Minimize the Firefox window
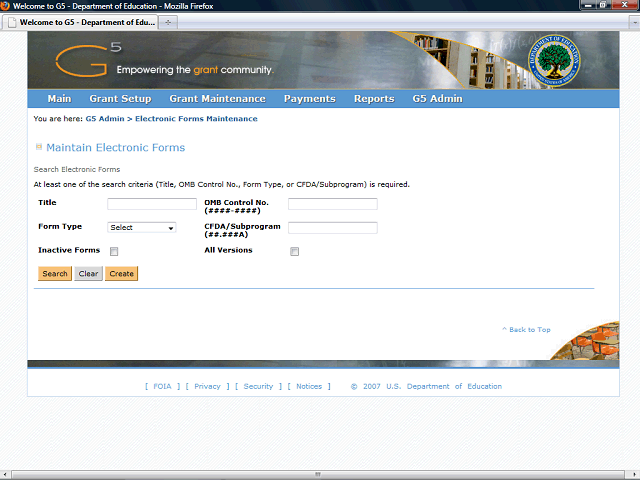 tap(588, 5)
